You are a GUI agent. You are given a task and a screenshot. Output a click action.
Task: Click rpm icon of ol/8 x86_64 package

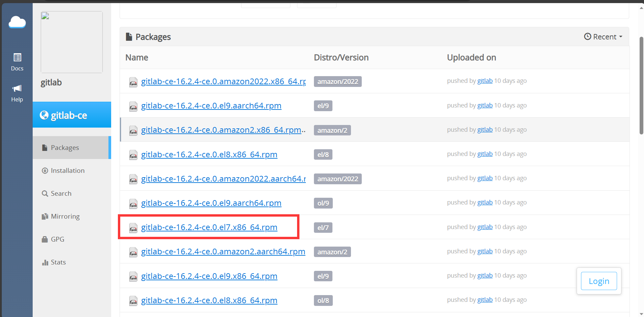pos(133,301)
